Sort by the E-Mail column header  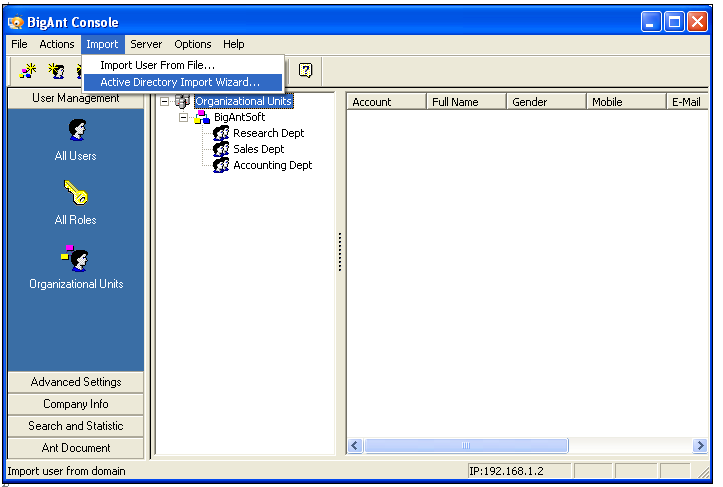[687, 102]
